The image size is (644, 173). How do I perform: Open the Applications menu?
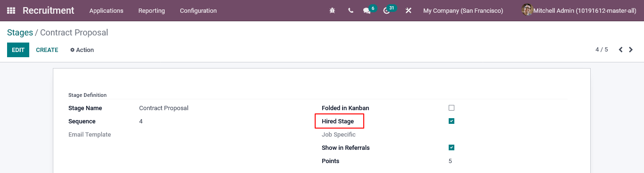(106, 10)
